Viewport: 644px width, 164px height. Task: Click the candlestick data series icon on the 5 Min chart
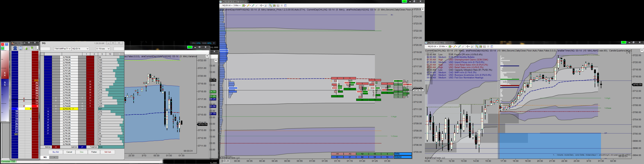click(x=274, y=5)
